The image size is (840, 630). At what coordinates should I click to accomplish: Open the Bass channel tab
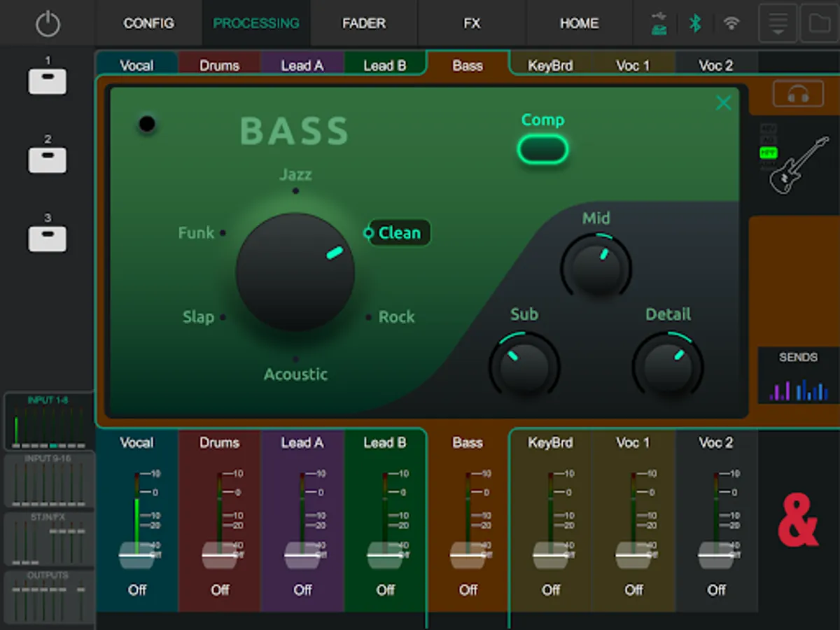468,65
